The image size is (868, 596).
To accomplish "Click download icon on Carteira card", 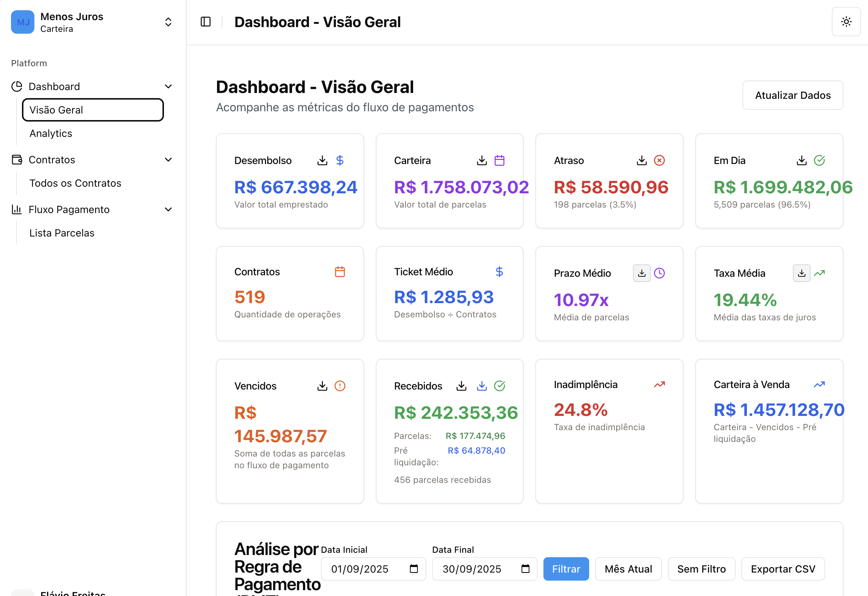I will point(482,161).
